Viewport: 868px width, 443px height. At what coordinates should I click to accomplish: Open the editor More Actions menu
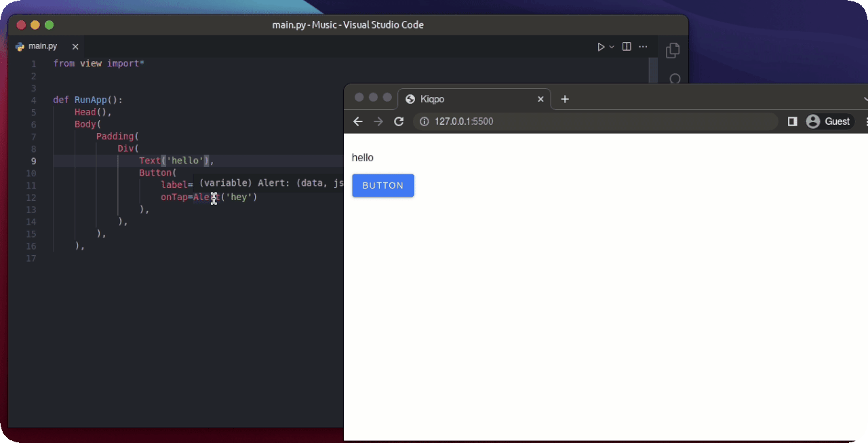tap(643, 47)
